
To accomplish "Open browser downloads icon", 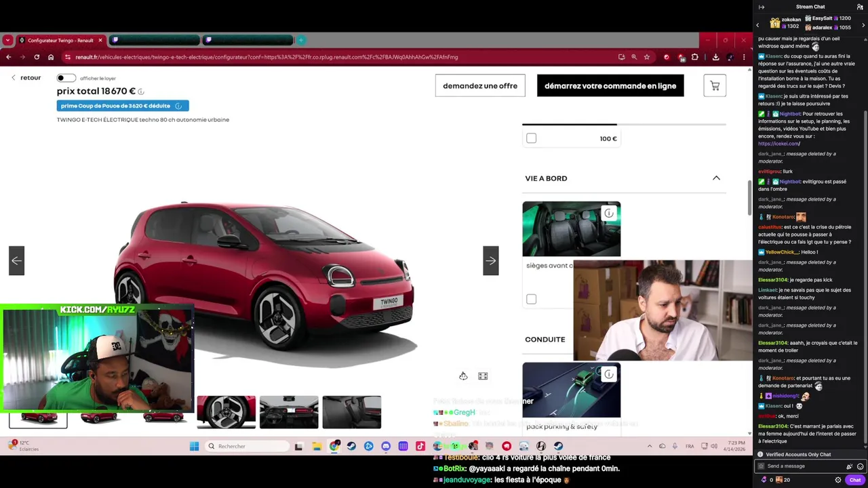I will coord(715,57).
